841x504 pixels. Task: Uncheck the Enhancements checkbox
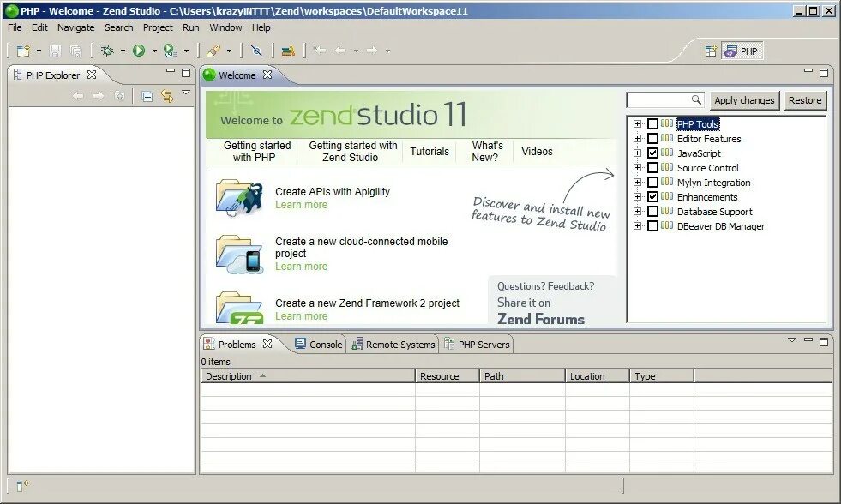[652, 197]
